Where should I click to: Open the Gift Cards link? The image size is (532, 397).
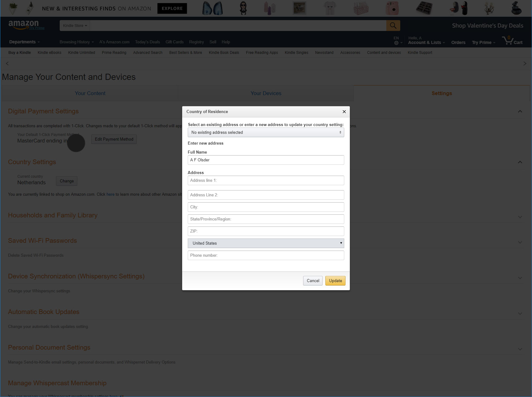coord(174,42)
